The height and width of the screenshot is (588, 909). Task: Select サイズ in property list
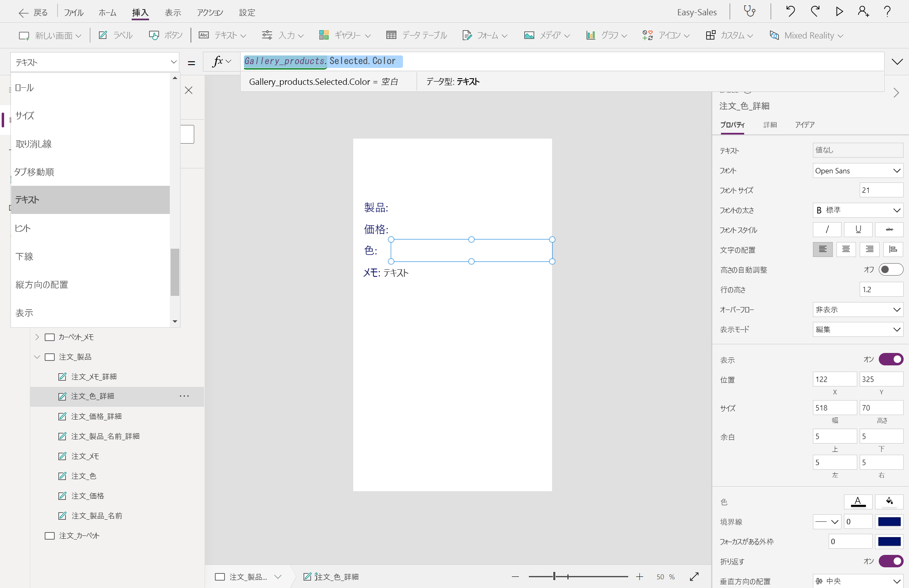(90, 116)
